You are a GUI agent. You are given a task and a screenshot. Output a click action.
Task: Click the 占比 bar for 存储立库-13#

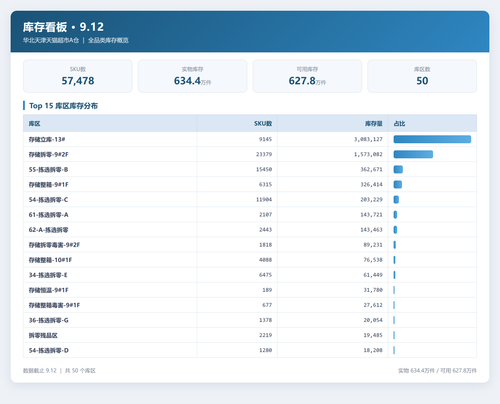432,139
